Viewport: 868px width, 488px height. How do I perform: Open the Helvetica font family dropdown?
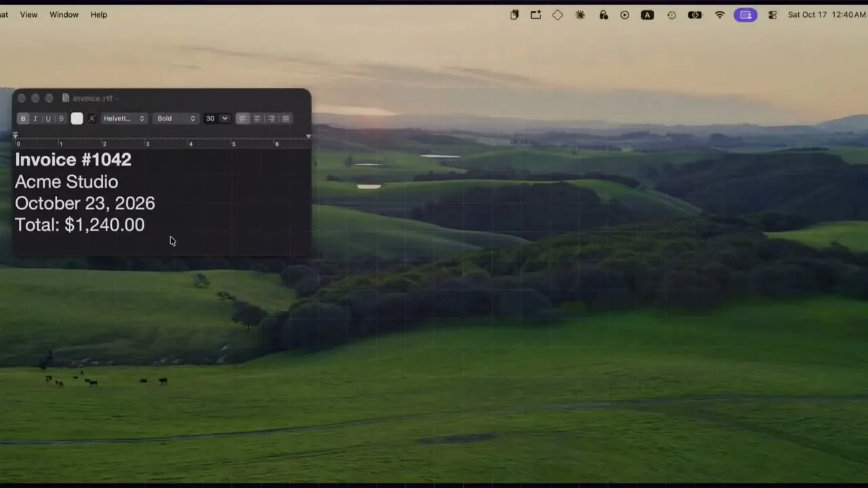tap(123, 119)
